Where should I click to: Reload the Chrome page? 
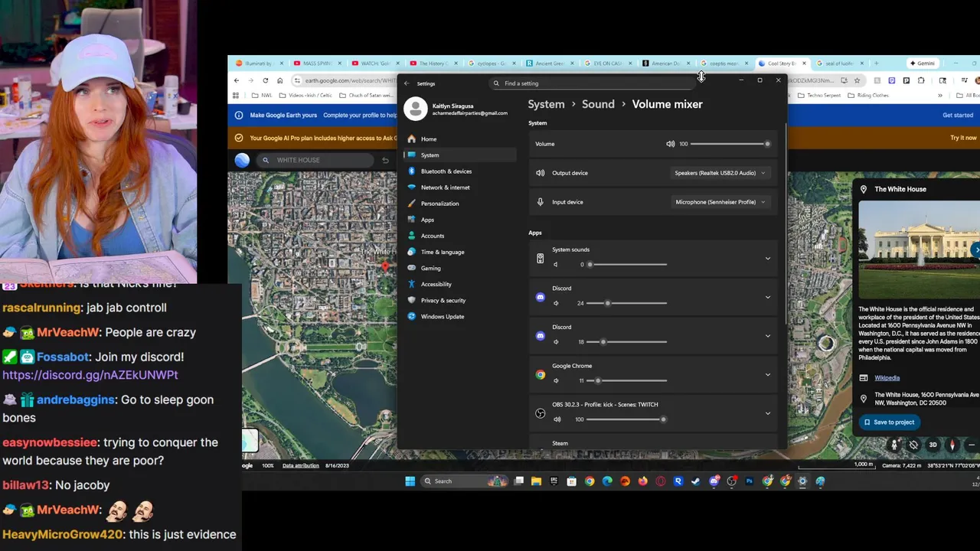tap(265, 80)
